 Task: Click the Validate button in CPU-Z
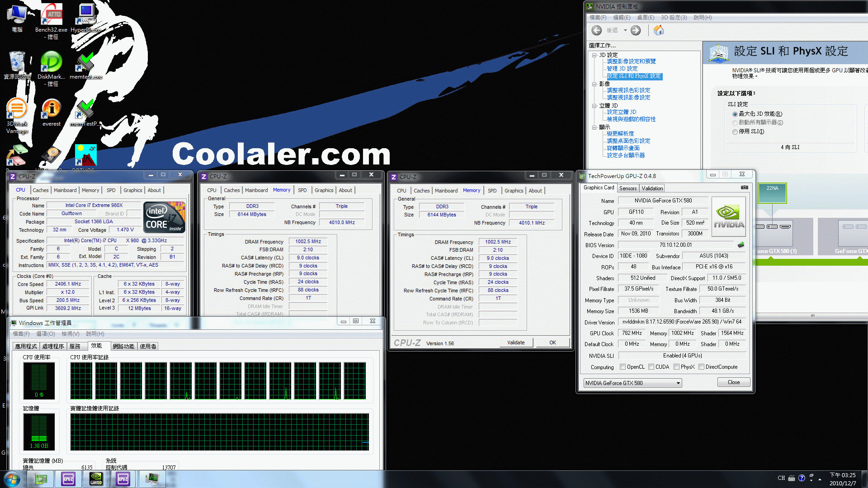(x=516, y=343)
